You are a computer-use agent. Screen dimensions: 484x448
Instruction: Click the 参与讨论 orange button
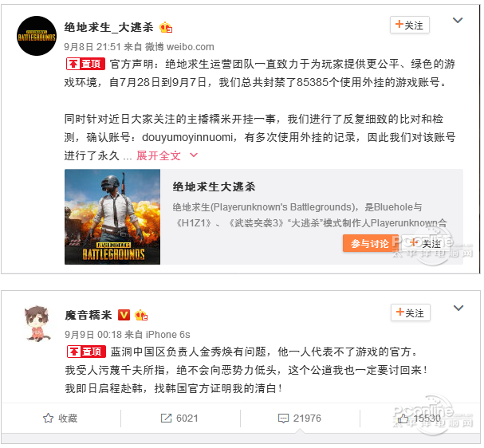(x=370, y=244)
